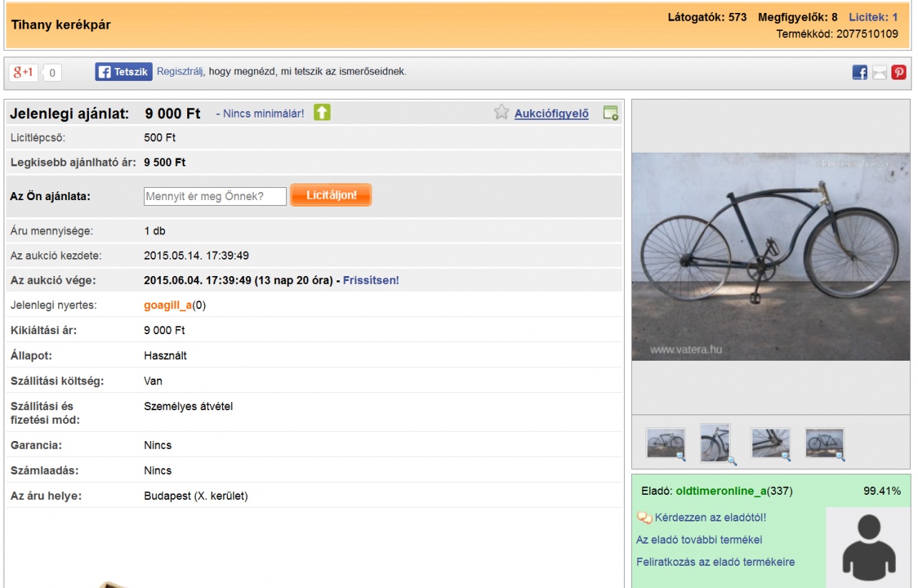Select the first bicycle thumbnail
Image resolution: width=918 pixels, height=588 pixels.
[x=665, y=442]
